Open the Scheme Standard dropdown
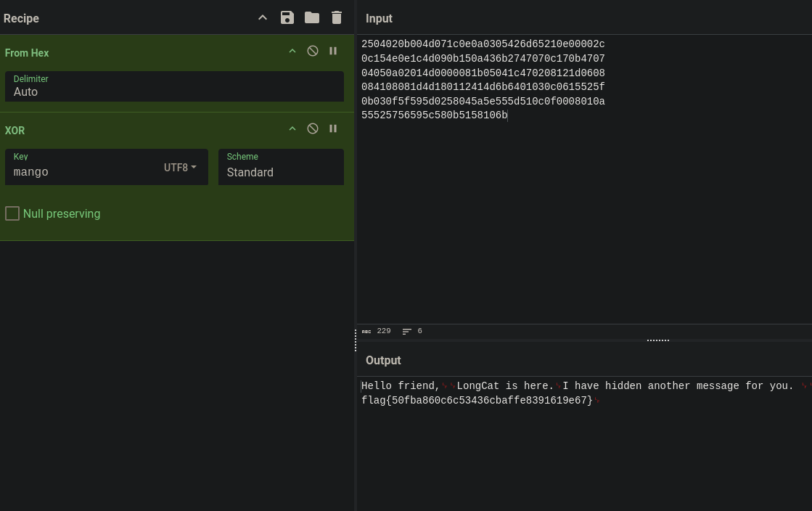812x511 pixels. click(x=281, y=167)
